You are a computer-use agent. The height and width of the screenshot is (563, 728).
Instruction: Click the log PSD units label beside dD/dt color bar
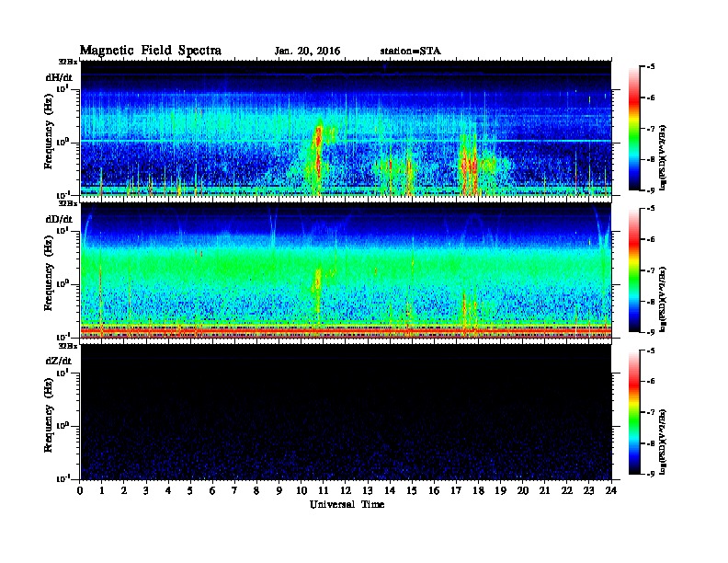[x=663, y=300]
